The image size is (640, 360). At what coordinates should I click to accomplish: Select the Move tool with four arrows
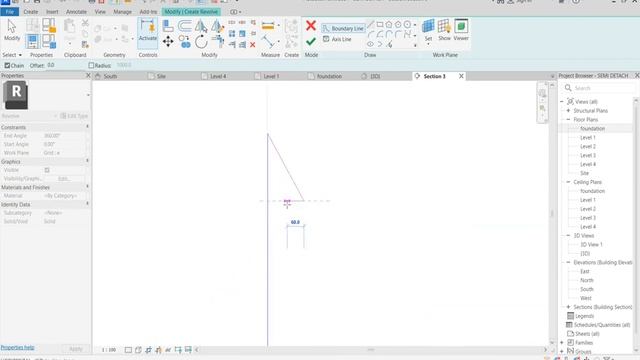(x=168, y=41)
